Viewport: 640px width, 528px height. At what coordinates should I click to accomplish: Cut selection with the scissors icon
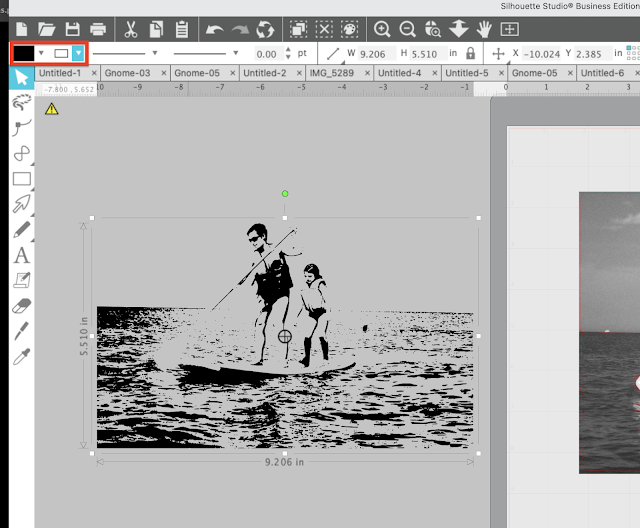coord(131,29)
